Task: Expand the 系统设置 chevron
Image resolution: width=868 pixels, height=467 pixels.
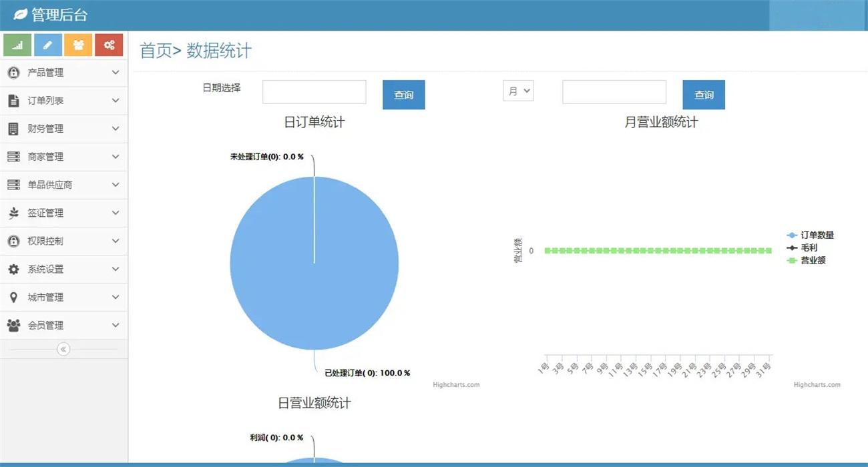Action: (x=116, y=269)
